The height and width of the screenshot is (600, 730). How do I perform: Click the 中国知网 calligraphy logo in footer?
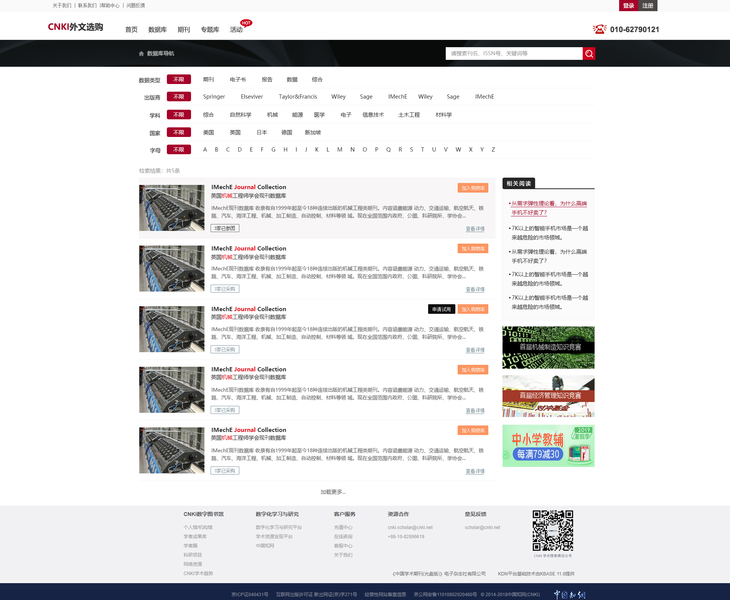[569, 594]
